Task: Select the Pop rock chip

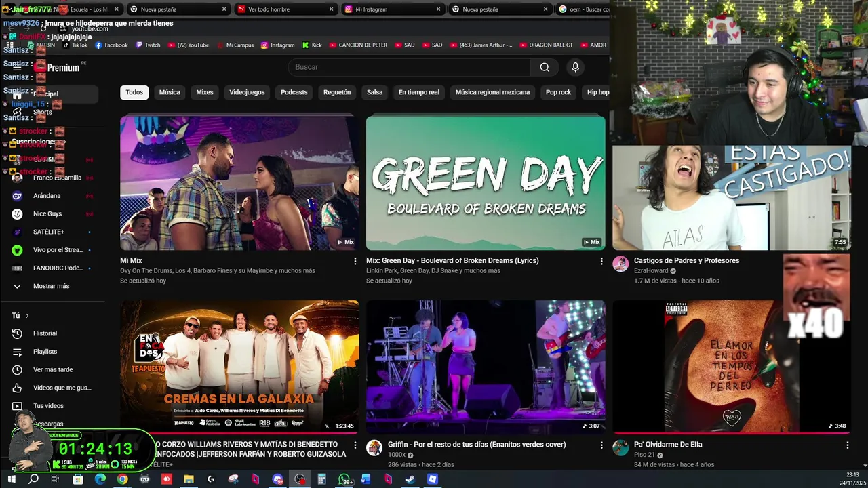Action: coord(559,92)
